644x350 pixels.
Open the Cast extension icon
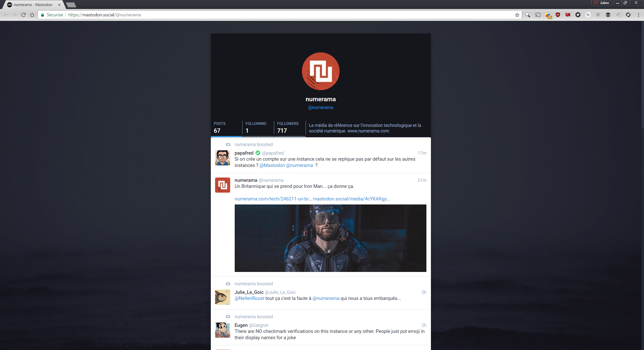(x=538, y=15)
